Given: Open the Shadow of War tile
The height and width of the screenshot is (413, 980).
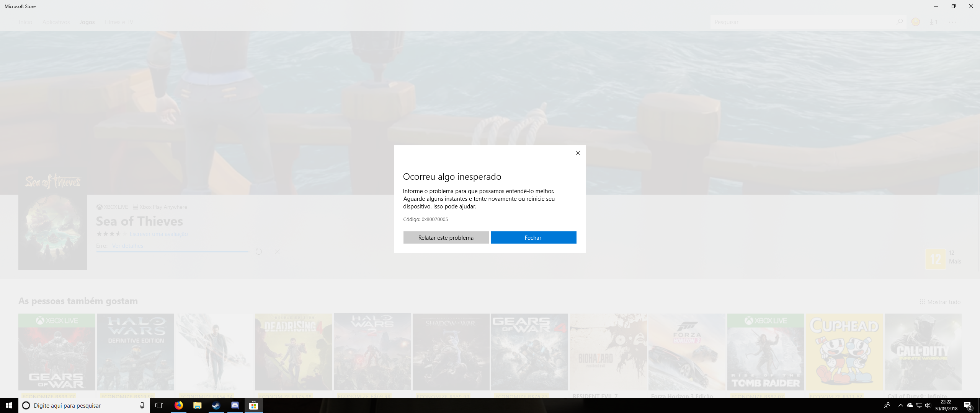Looking at the screenshot, I should (451, 352).
